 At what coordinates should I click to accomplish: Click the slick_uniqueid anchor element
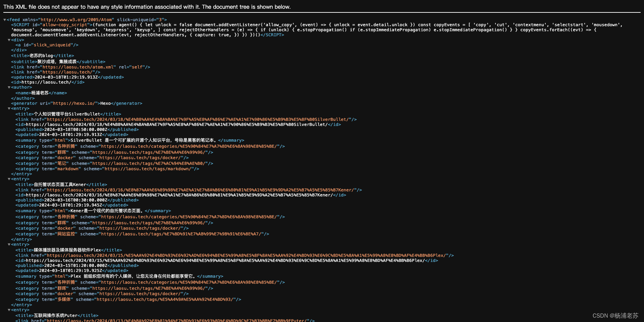point(47,45)
